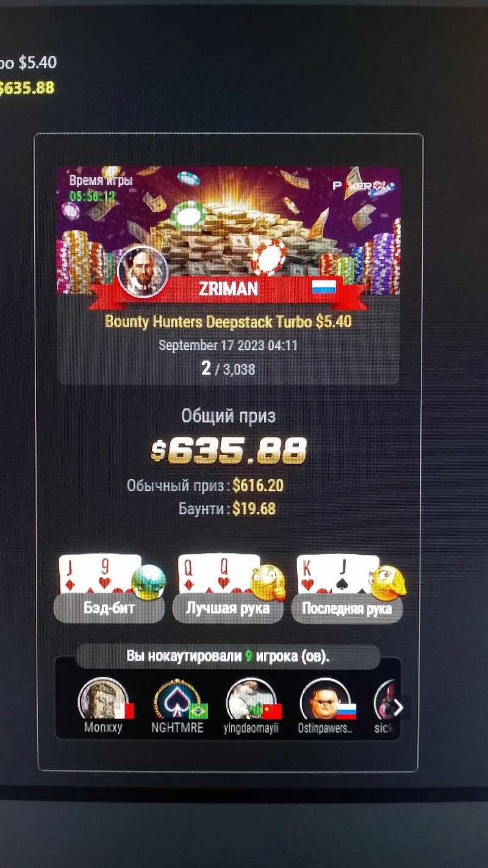Expand knocked-out players list with right arrow
This screenshot has height=868, width=488.
coord(398,708)
